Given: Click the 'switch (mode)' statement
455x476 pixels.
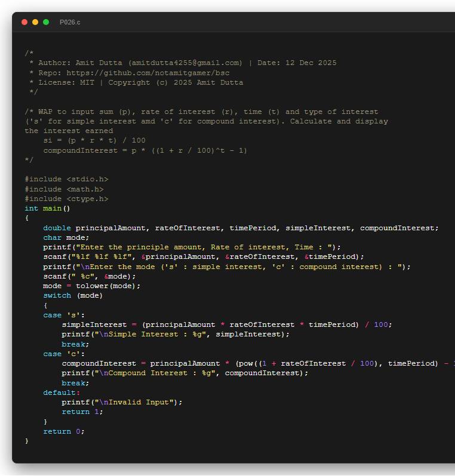Looking at the screenshot, I should [x=73, y=296].
